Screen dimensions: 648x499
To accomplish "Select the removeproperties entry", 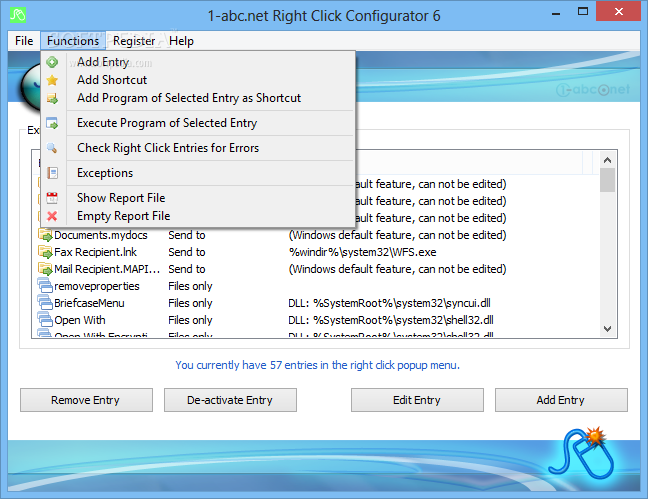I will tap(316, 286).
